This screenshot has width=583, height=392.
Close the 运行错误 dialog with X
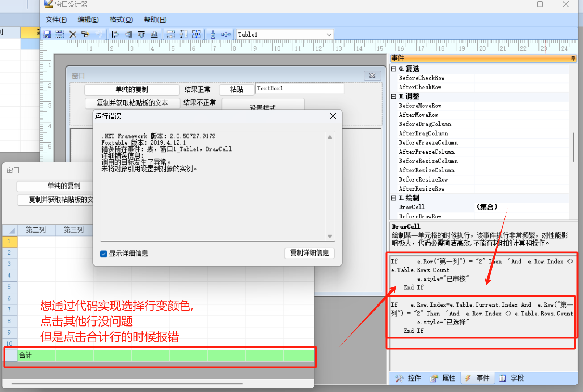pyautogui.click(x=333, y=116)
